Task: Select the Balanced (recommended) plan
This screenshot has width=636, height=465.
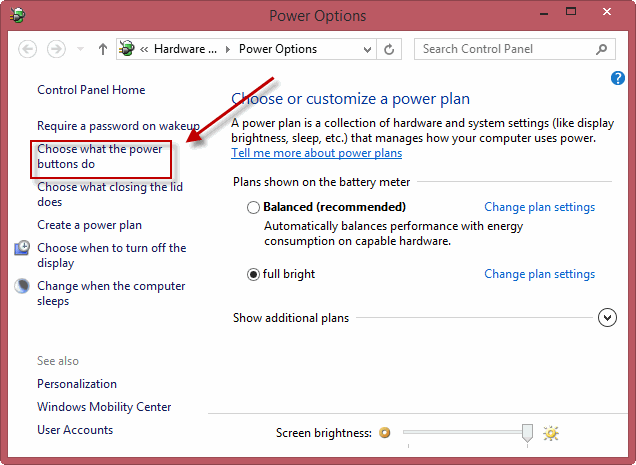Action: 253,207
